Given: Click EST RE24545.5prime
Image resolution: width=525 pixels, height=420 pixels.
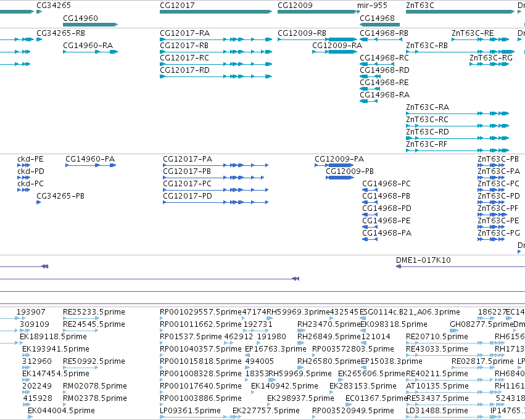Looking at the screenshot, I should point(94,324).
